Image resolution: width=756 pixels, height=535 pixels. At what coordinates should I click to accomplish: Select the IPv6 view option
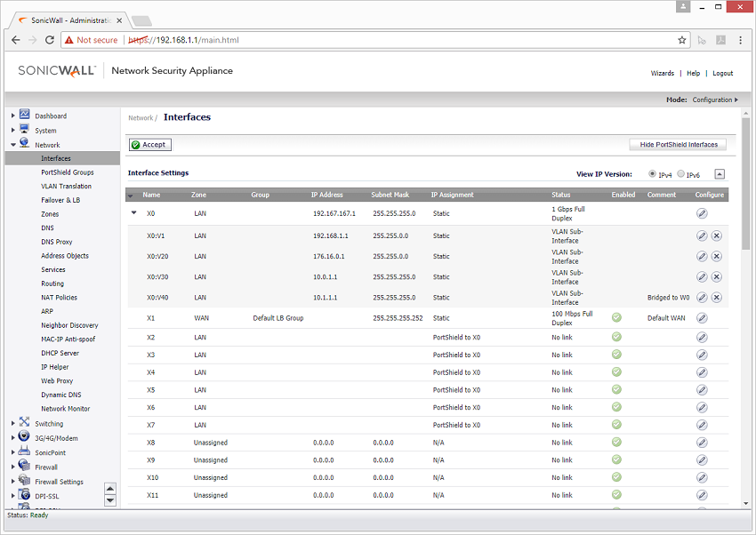coord(680,174)
